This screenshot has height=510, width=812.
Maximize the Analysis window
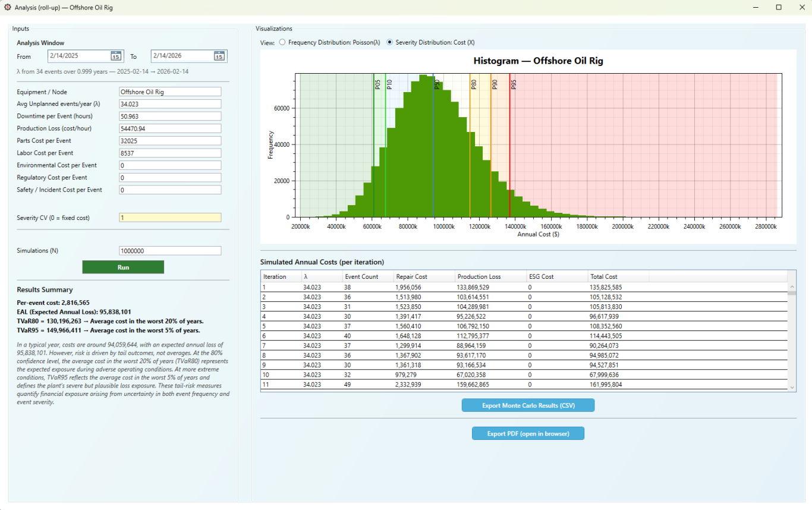[x=779, y=8]
